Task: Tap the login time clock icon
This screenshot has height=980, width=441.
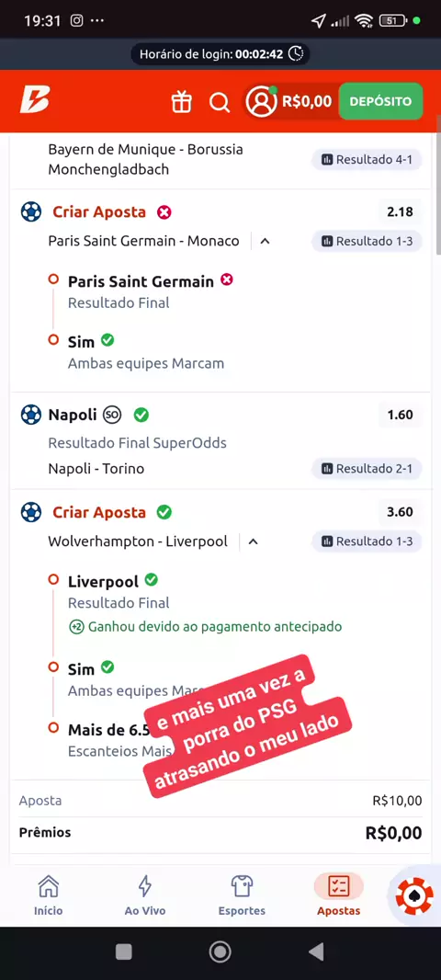Action: point(296,53)
